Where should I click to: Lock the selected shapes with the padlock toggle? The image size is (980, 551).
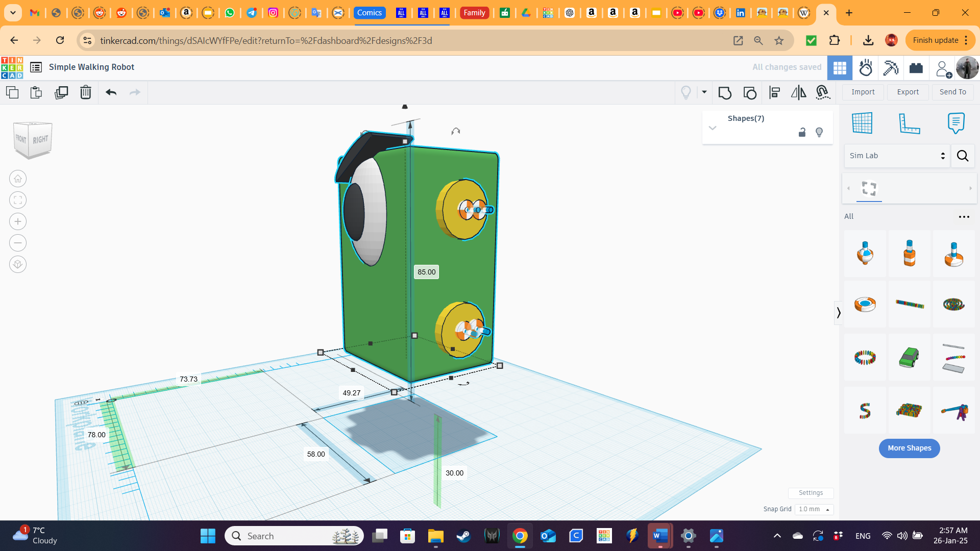(801, 132)
